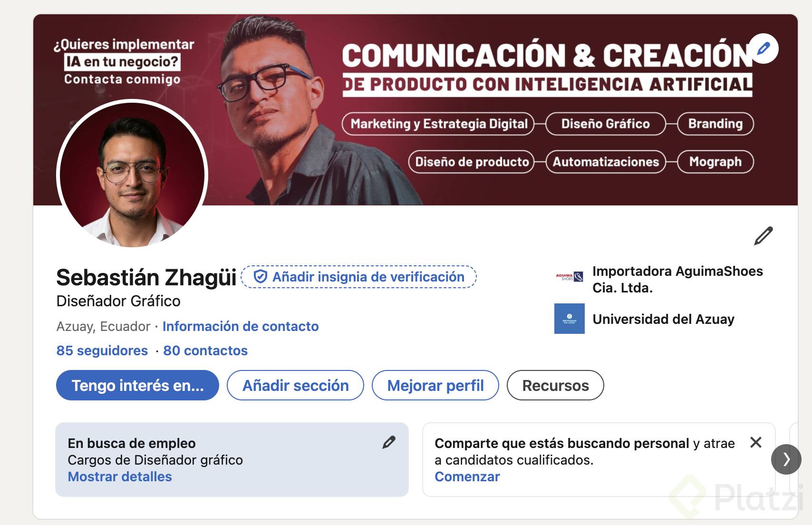812x525 pixels.
Task: Click the verification shield icon
Action: [x=260, y=277]
